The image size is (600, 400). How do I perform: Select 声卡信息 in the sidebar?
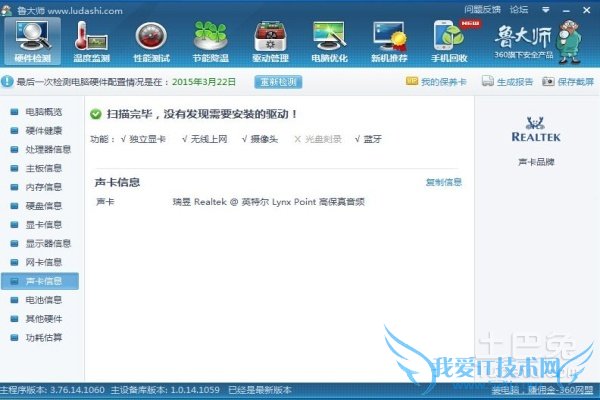click(x=40, y=281)
